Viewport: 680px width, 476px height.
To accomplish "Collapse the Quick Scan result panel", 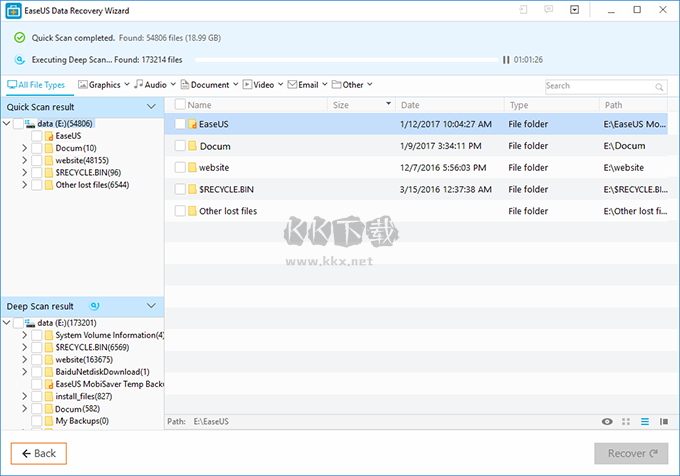I will 151,106.
